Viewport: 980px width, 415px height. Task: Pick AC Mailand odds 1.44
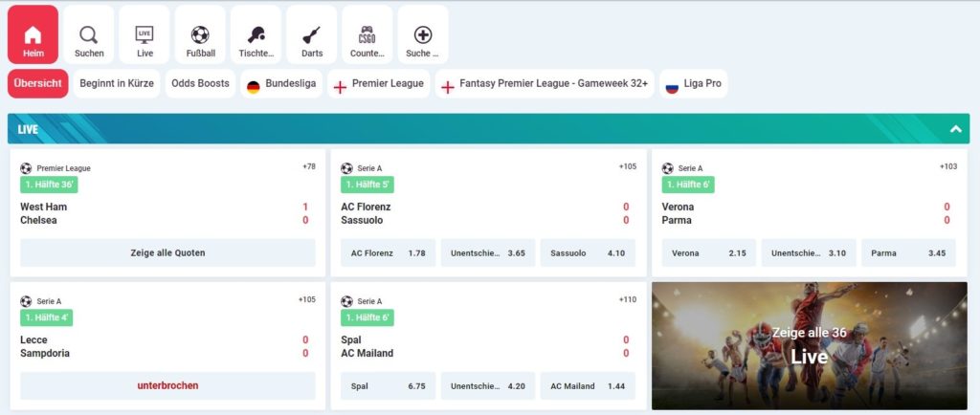pyautogui.click(x=588, y=385)
